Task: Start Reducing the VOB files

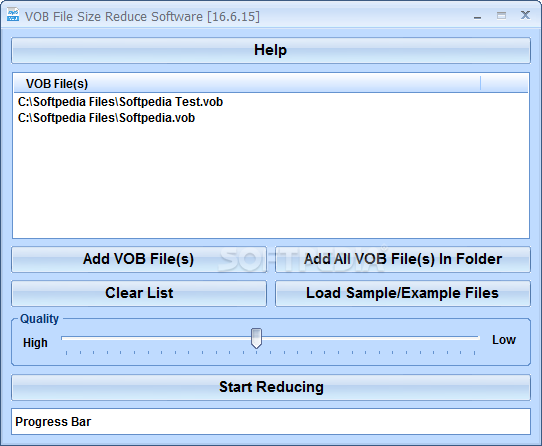Action: (271, 387)
